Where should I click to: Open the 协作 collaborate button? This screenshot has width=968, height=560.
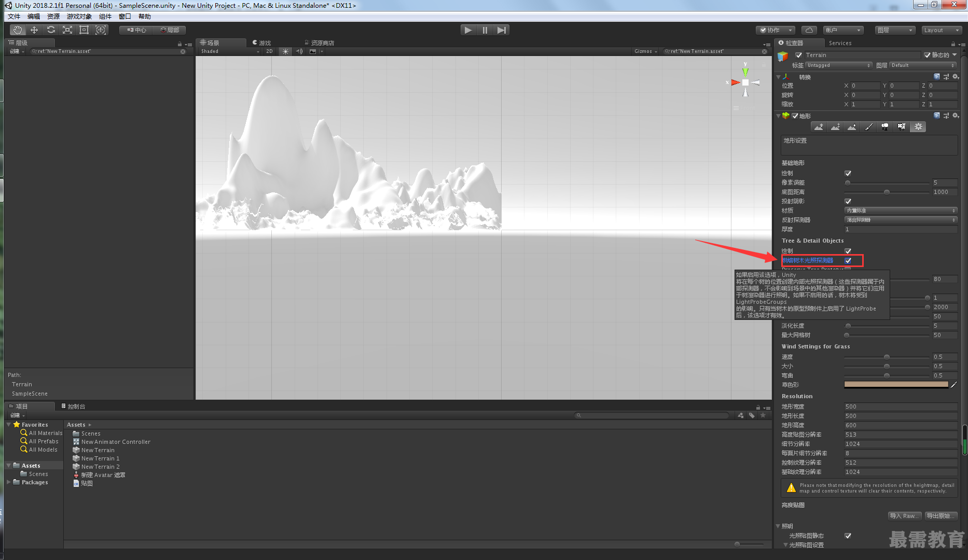[x=776, y=30]
